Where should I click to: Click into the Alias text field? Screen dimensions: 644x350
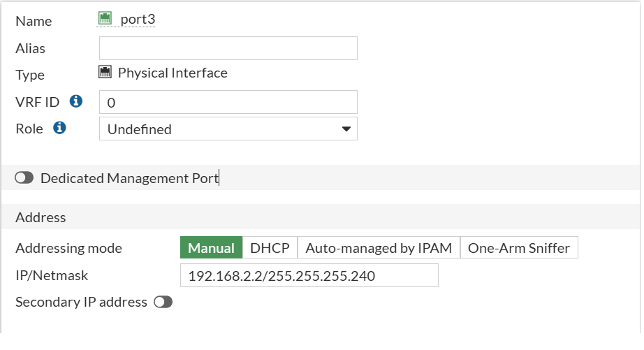(x=228, y=48)
